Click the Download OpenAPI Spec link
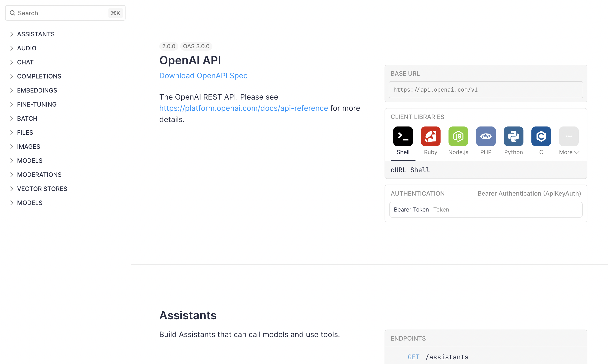608x364 pixels. 203,76
